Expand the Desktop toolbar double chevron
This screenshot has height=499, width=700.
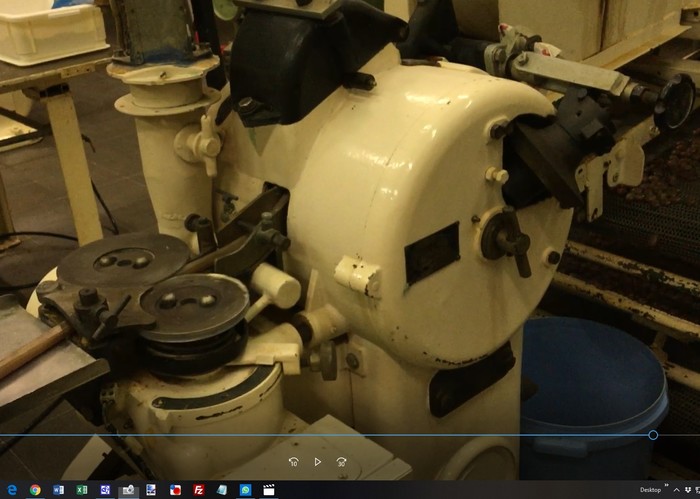(667, 486)
